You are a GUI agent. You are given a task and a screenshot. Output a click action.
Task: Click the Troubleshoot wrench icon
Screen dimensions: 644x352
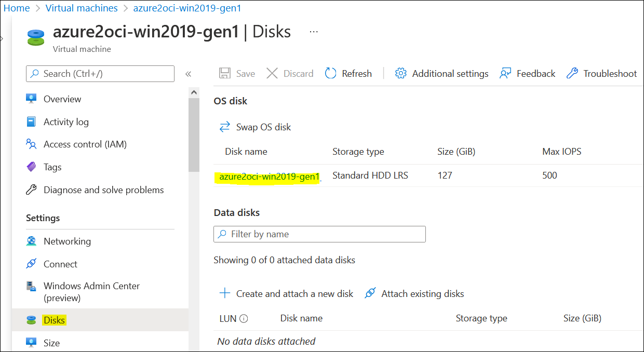572,74
